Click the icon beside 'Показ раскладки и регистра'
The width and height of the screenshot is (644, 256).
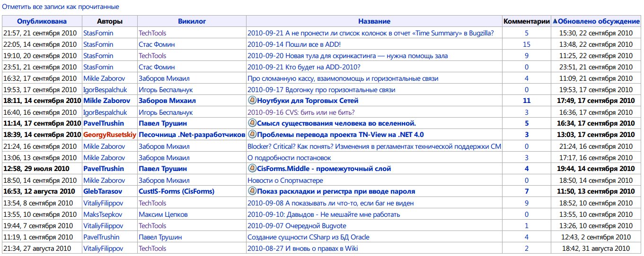tap(252, 191)
